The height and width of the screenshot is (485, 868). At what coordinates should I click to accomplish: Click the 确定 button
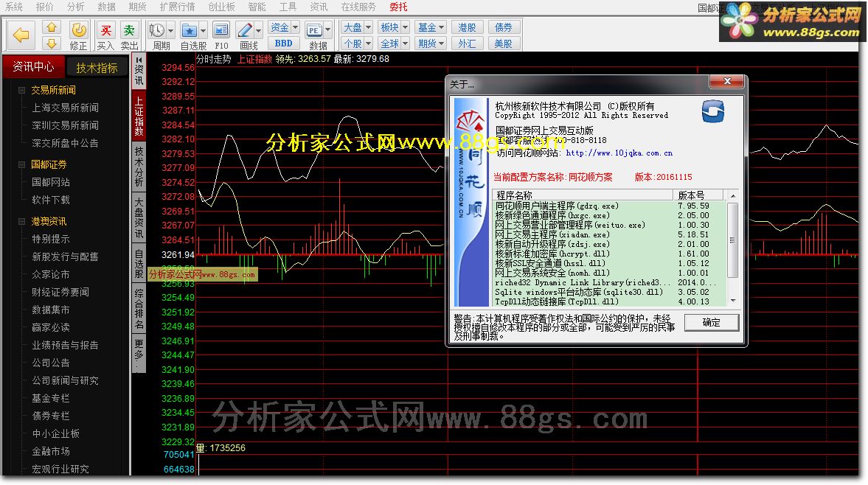[712, 322]
